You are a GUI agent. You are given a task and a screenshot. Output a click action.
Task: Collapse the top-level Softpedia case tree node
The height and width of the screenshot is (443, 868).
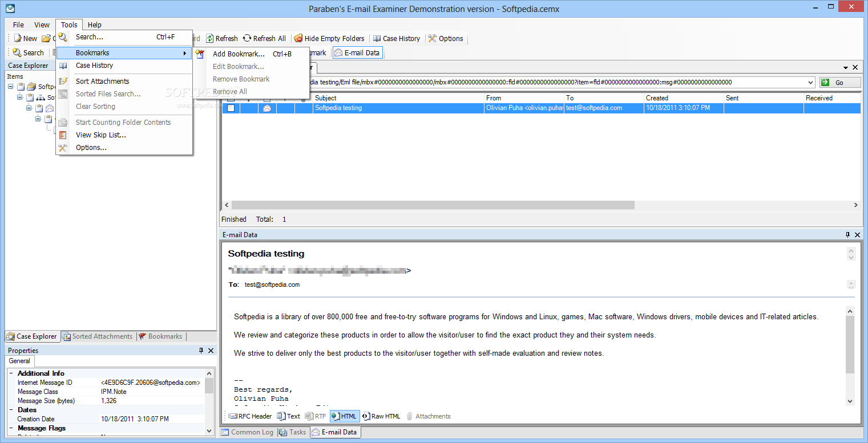11,87
